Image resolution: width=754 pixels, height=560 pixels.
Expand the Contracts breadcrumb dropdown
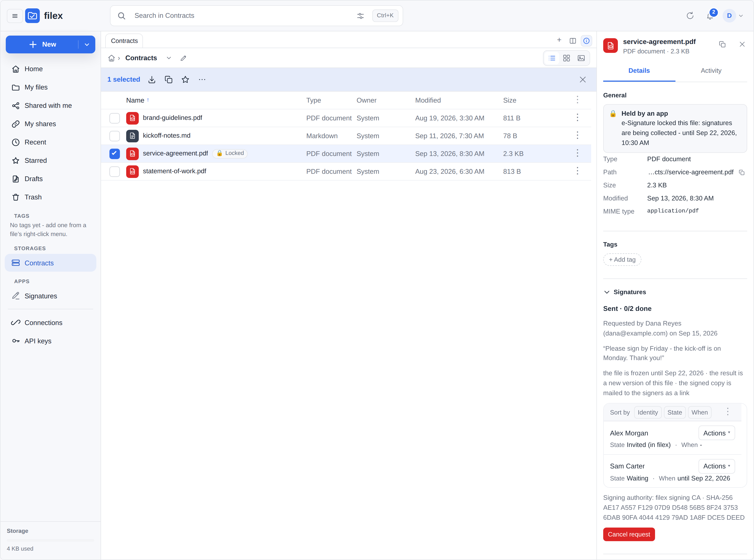point(169,58)
